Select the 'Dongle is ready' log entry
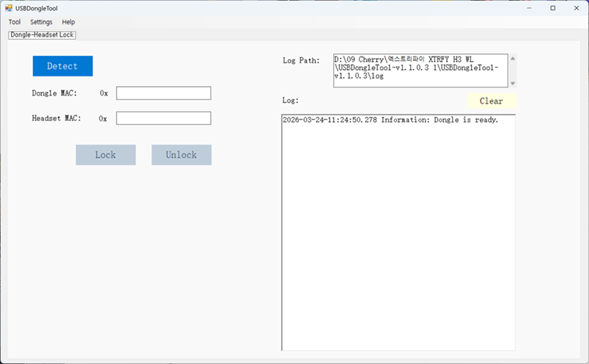The image size is (589, 364). pyautogui.click(x=390, y=120)
